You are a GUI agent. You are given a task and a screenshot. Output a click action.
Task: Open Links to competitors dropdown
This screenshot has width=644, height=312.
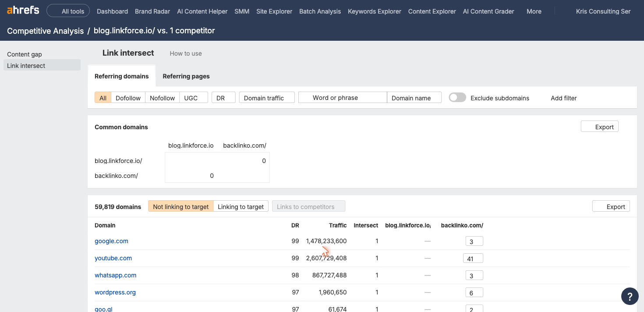[x=308, y=206]
